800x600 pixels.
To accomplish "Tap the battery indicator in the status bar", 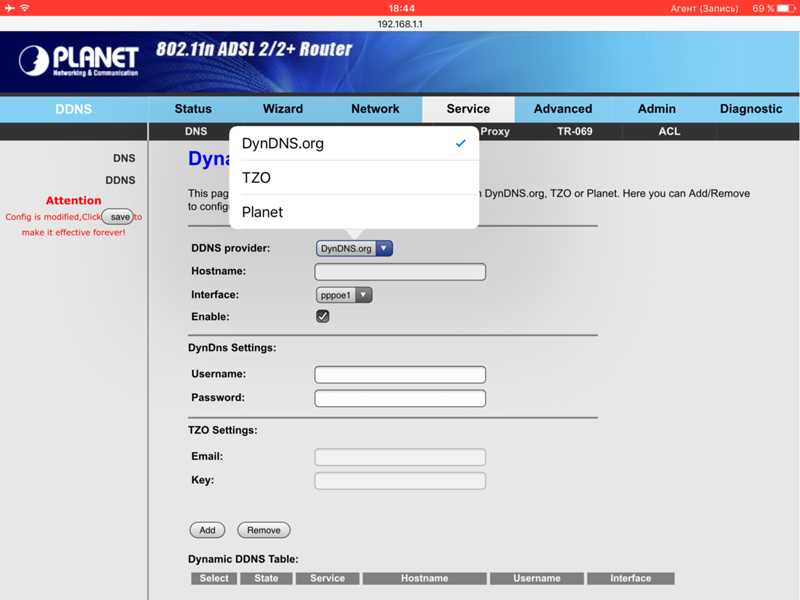I will point(786,8).
